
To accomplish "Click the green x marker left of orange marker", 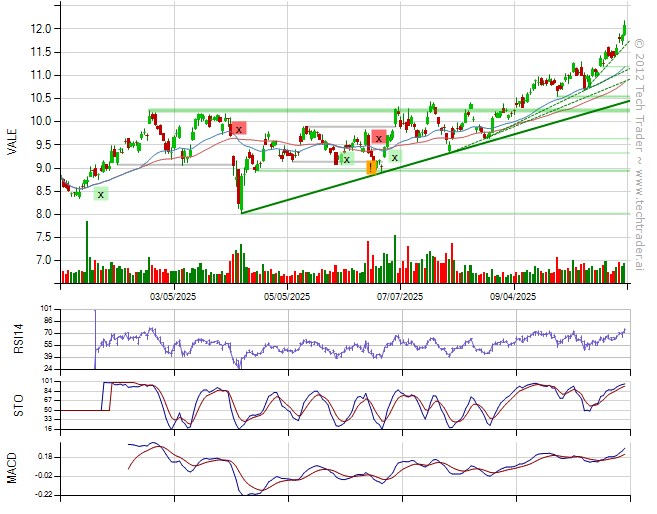I will (346, 158).
